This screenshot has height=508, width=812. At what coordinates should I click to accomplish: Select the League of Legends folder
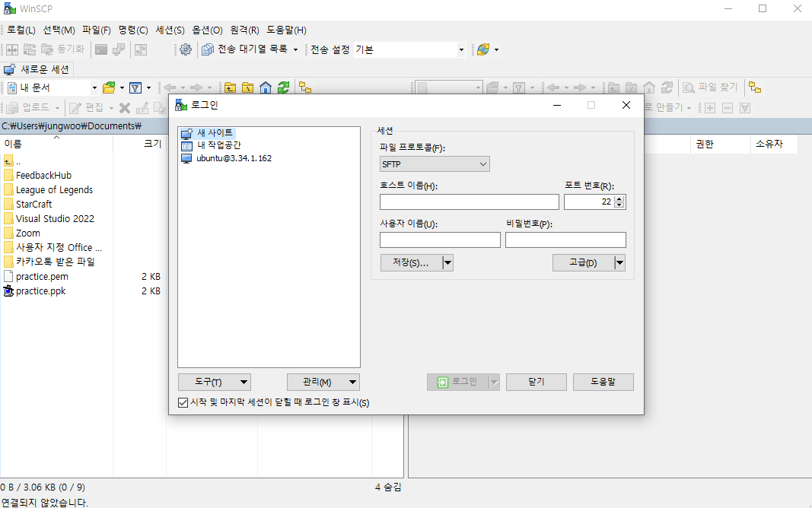point(54,190)
